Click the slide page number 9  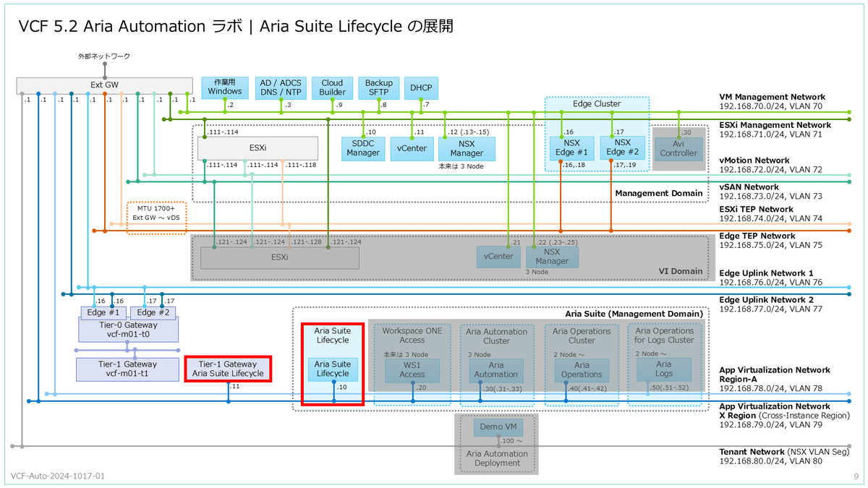point(856,476)
